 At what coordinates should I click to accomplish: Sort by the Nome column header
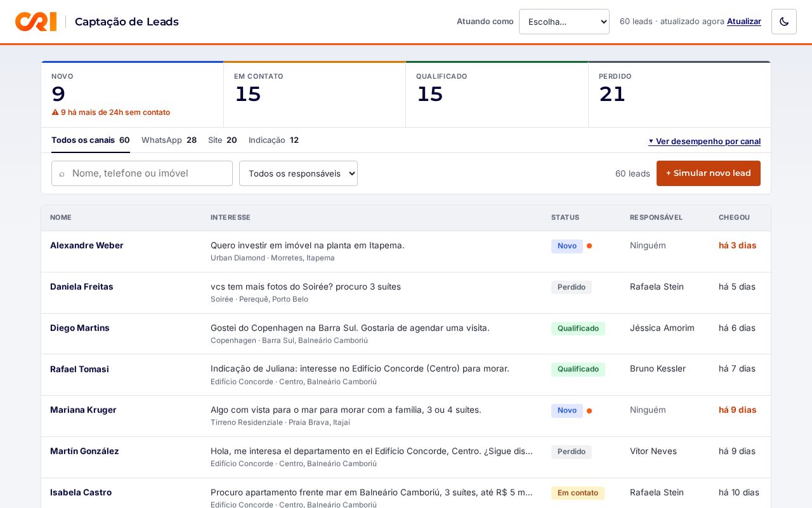pos(61,217)
